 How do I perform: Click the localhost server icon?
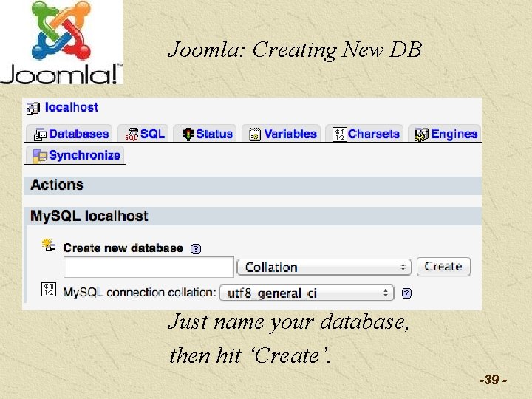33,109
